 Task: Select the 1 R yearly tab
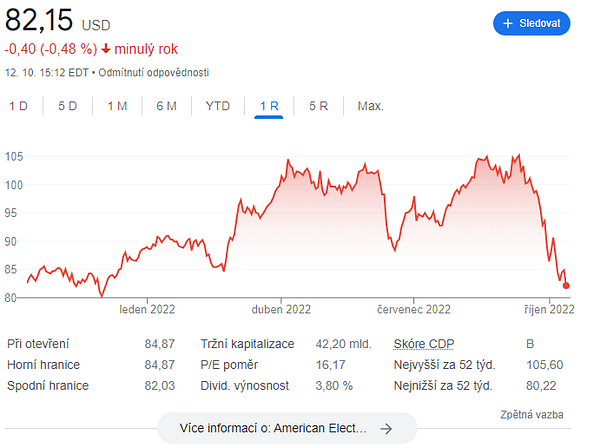pos(269,106)
